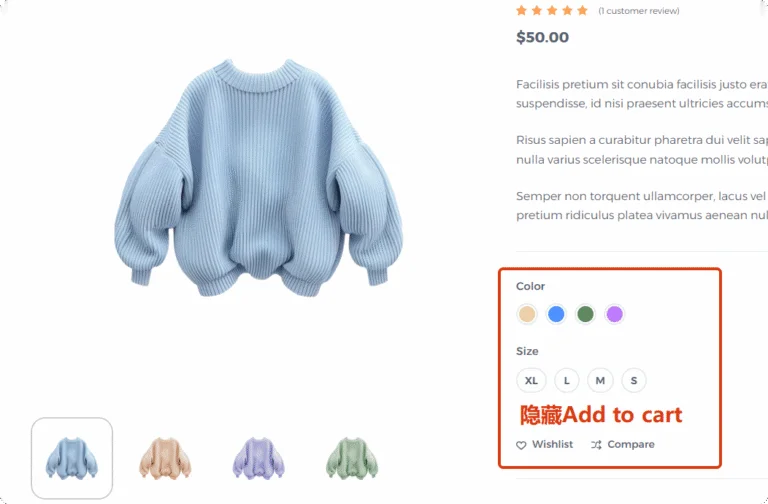Click the Compare shuffle icon
Screen dimensions: 768x504
click(596, 445)
